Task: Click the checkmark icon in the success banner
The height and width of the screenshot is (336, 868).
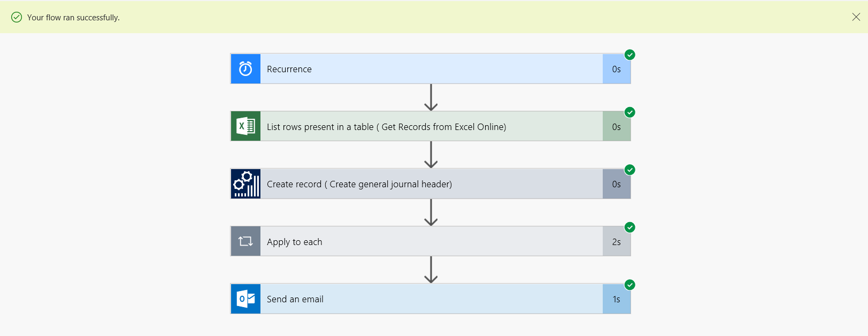Action: pyautogui.click(x=16, y=17)
